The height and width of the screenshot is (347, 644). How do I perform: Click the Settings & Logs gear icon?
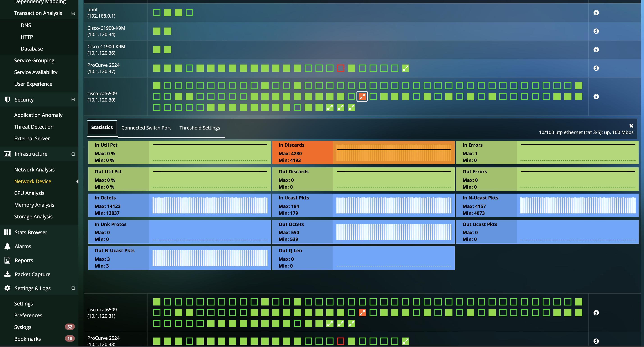click(x=7, y=288)
